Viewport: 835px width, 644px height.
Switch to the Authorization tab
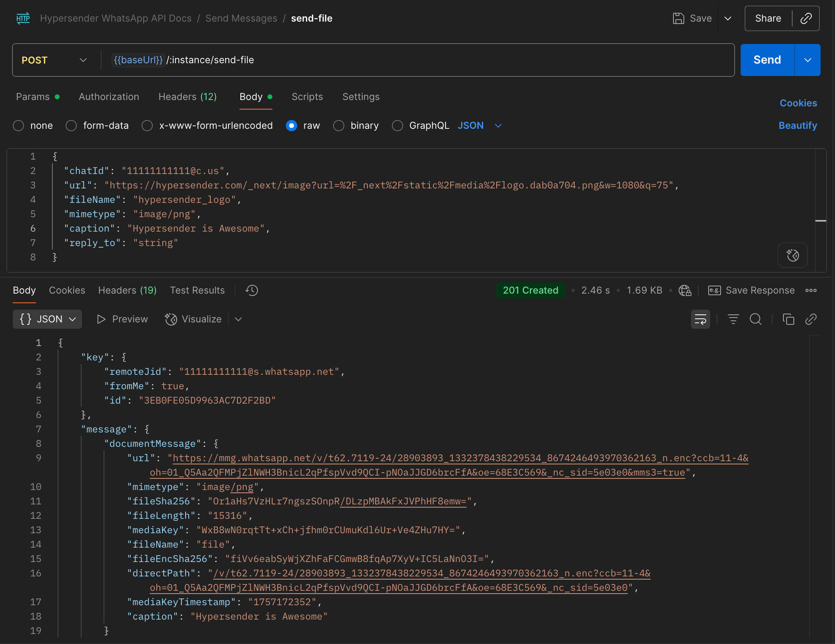[109, 97]
